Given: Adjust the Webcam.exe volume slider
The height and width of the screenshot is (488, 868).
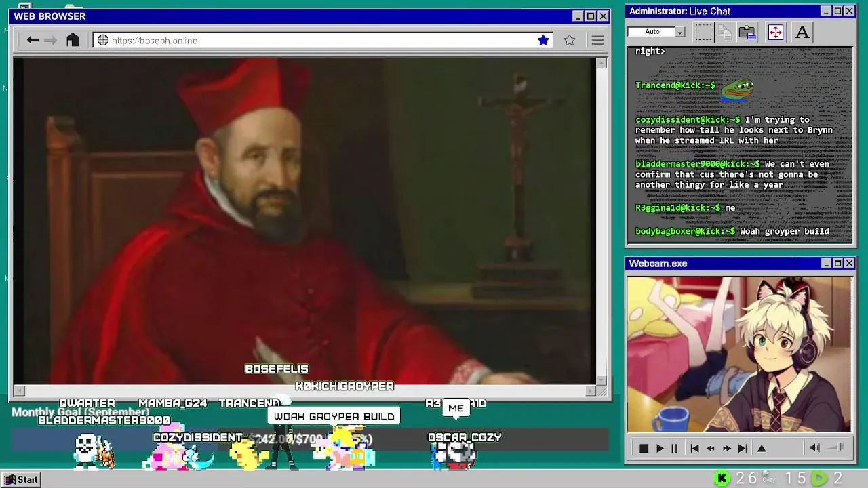Looking at the screenshot, I should [x=836, y=447].
